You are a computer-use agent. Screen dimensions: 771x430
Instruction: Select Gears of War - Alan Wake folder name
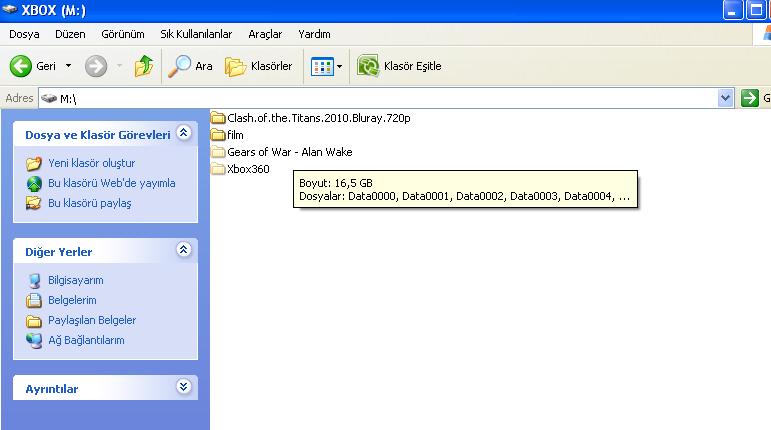(290, 152)
